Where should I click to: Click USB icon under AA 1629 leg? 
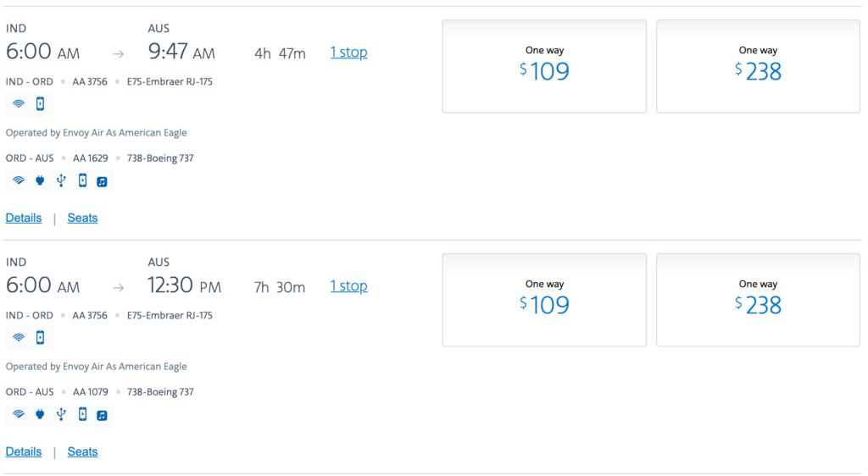pyautogui.click(x=61, y=180)
